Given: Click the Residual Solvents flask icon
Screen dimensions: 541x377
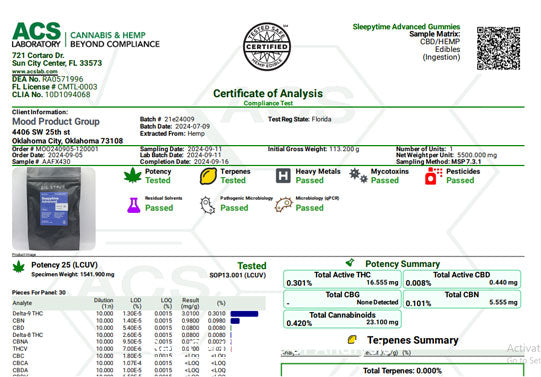Looking at the screenshot, I should (134, 205).
